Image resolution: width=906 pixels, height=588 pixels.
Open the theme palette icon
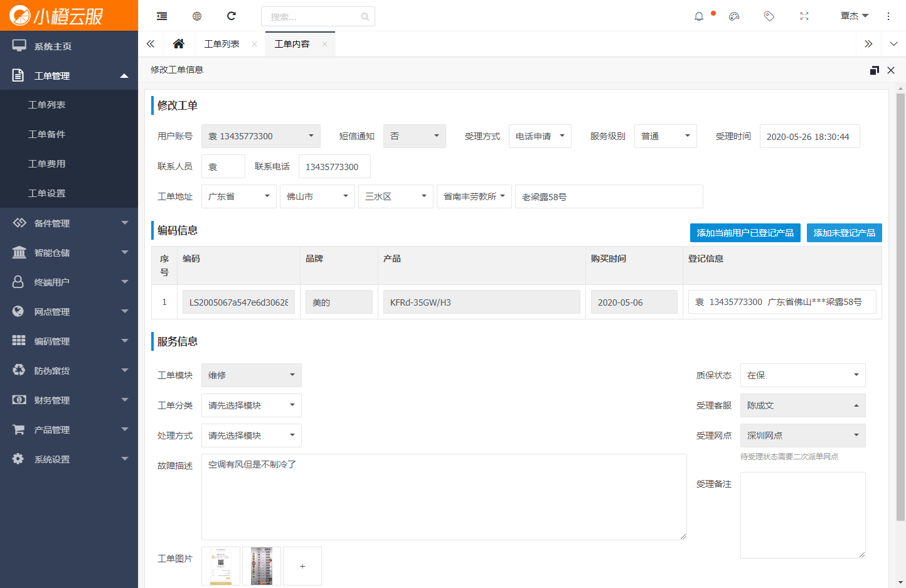[734, 16]
